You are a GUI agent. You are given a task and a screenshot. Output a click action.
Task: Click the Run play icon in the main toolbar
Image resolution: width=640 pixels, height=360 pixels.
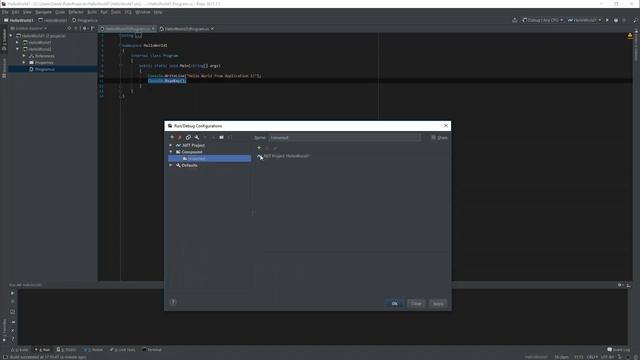click(607, 20)
